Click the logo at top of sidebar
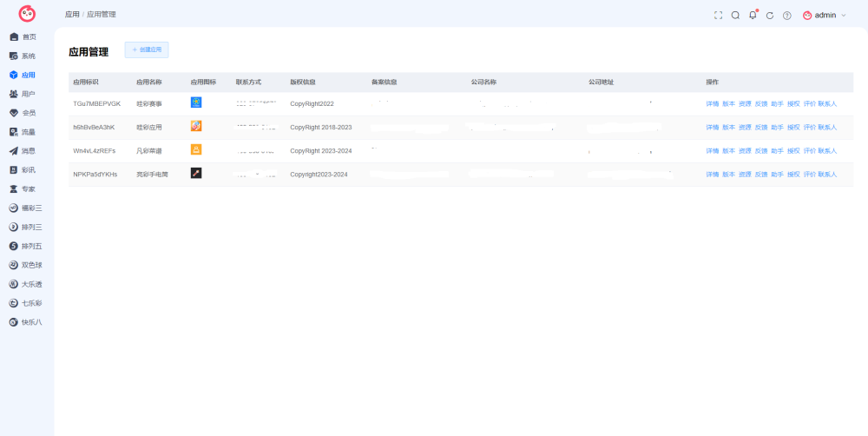868x436 pixels. point(27,13)
